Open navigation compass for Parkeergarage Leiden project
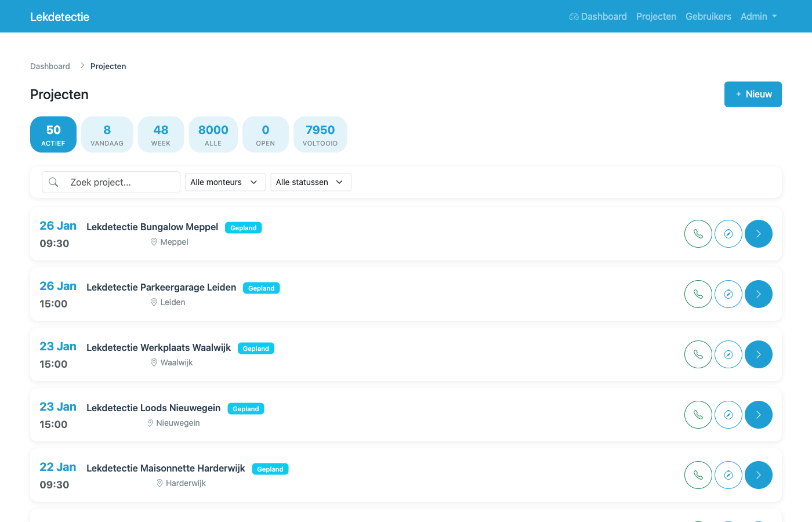Image resolution: width=812 pixels, height=522 pixels. [728, 294]
